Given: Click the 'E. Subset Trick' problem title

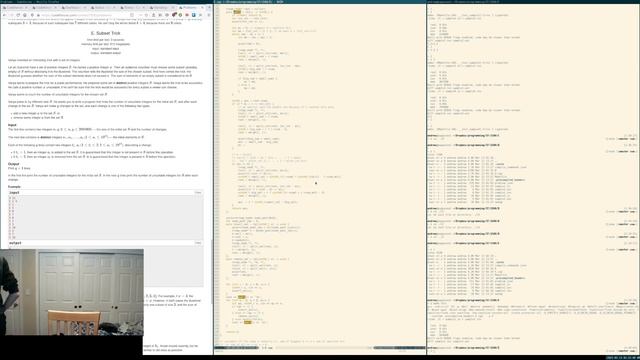Looking at the screenshot, I should pos(106,33).
